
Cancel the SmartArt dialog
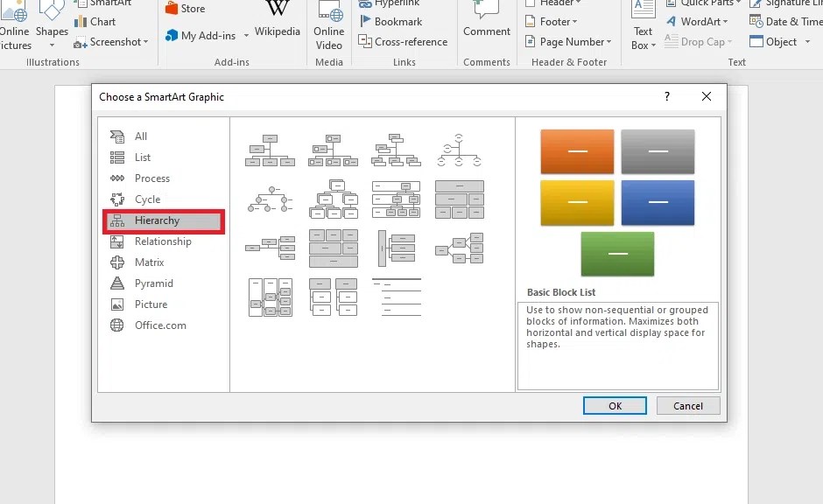click(x=687, y=406)
